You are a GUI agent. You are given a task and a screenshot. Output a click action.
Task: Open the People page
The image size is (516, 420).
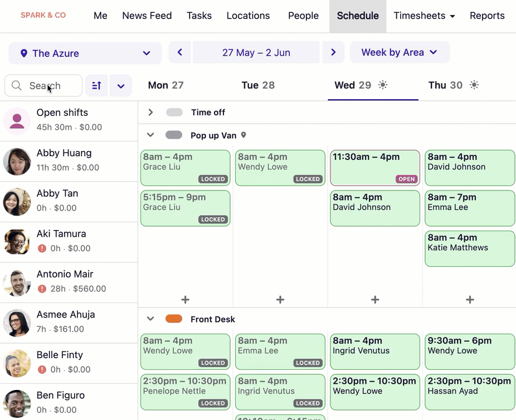tap(303, 16)
